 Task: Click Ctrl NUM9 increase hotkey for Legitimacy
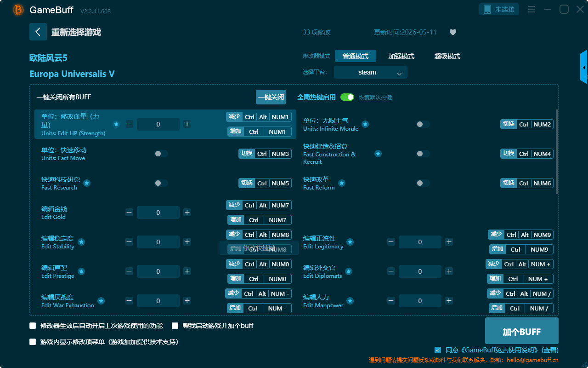[x=521, y=249]
